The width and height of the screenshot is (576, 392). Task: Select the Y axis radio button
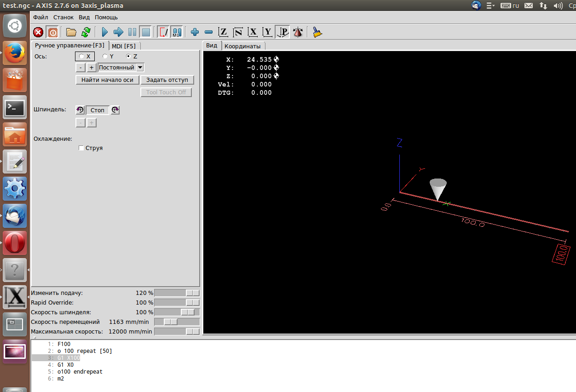click(108, 56)
